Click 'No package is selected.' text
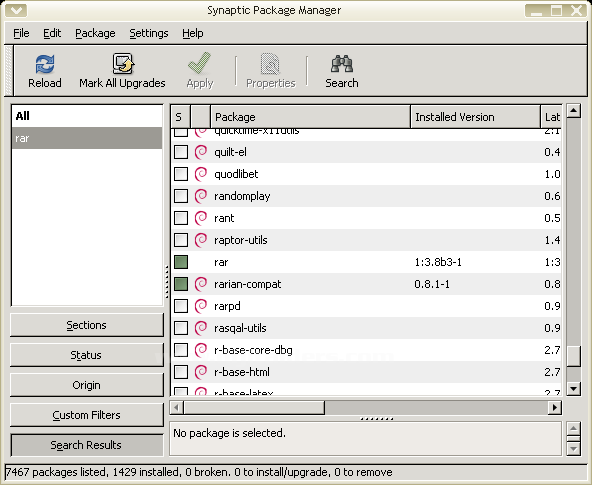592x485 pixels. 229,433
